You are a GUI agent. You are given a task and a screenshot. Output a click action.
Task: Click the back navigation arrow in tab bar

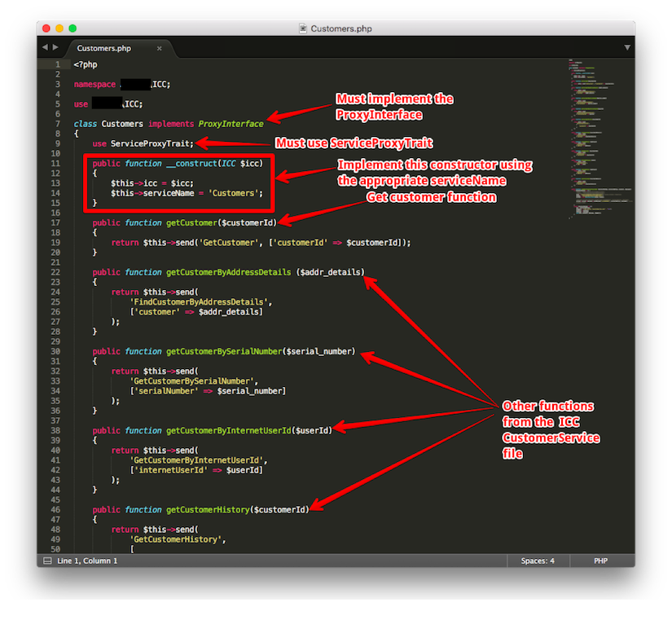point(45,47)
